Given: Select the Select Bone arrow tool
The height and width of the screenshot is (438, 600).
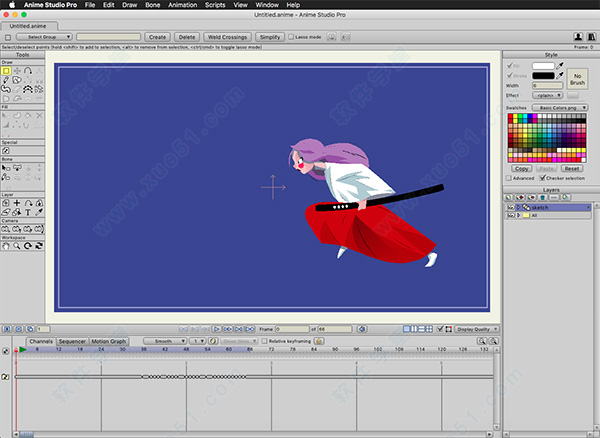Looking at the screenshot, I should tap(6, 168).
